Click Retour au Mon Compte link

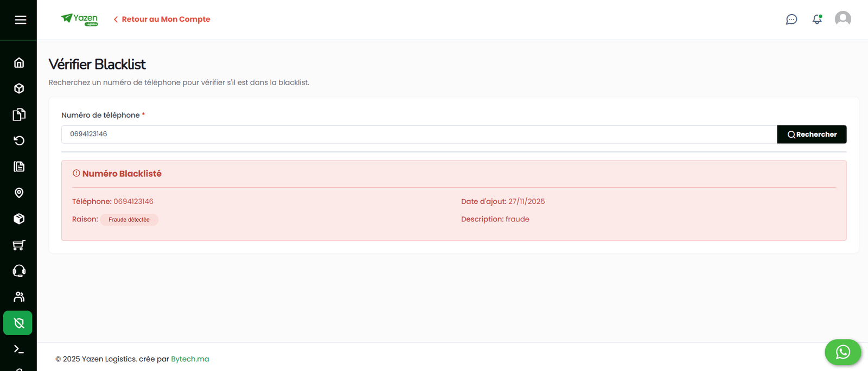point(162,20)
